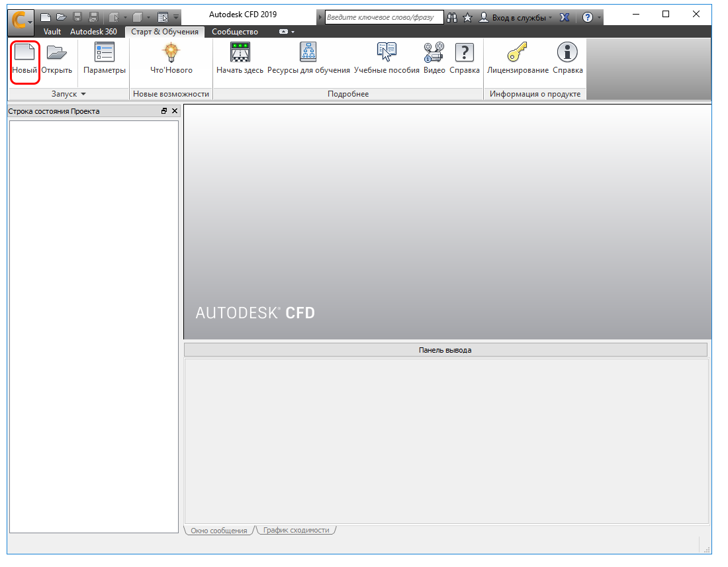The width and height of the screenshot is (728, 567).
Task: Click Autodesk Exchange X icon
Action: point(565,18)
